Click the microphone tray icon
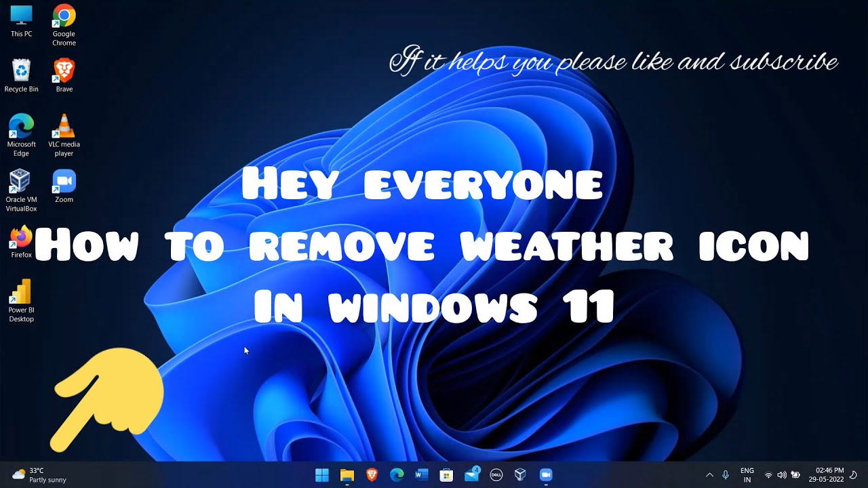Screen dimensions: 868x488 pyautogui.click(x=726, y=475)
